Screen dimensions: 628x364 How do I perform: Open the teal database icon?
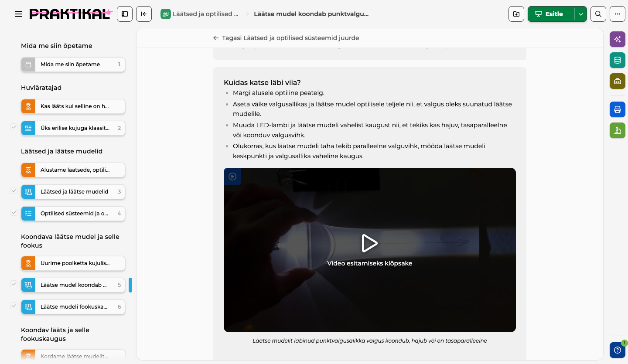(618, 60)
